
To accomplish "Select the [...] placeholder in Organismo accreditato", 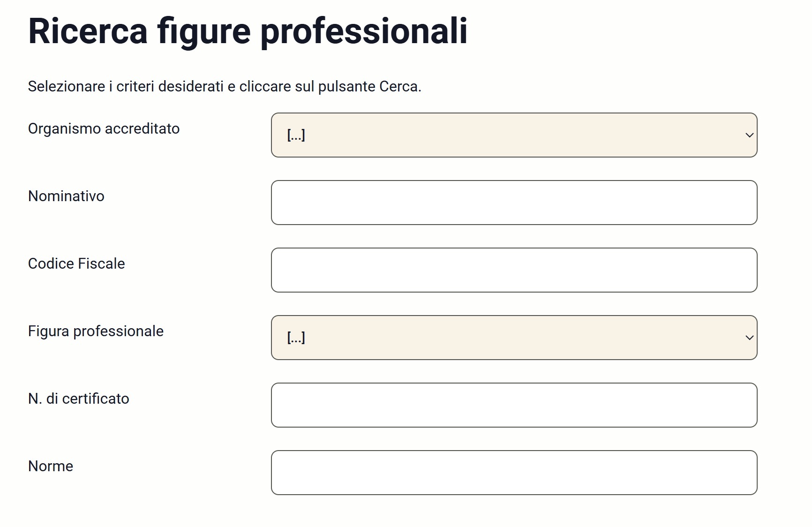I will (296, 135).
